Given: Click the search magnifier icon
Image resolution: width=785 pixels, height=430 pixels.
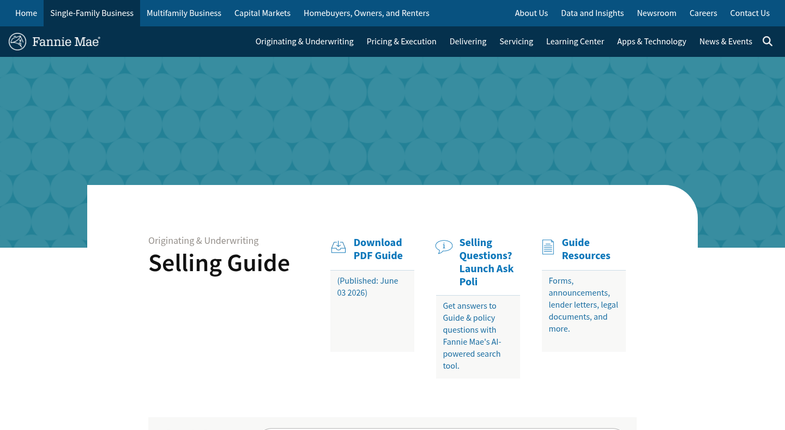Looking at the screenshot, I should (767, 42).
